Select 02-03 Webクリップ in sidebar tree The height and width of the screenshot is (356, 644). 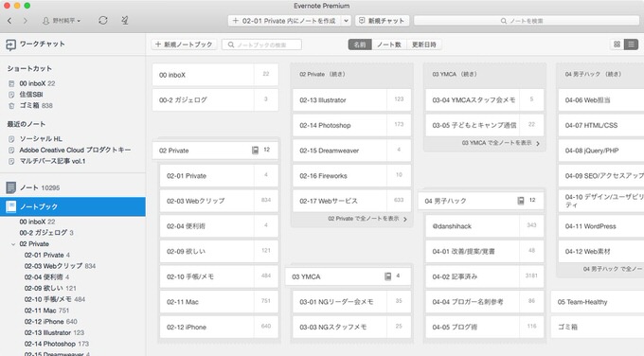[x=60, y=266]
